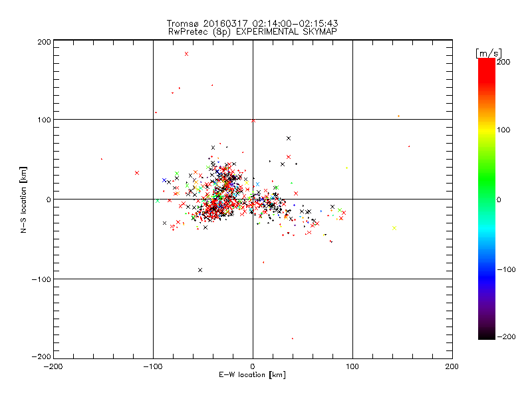Image resolution: width=532 pixels, height=399 pixels.
Task: Click the black bottom of the colorbar
Action: [x=487, y=334]
